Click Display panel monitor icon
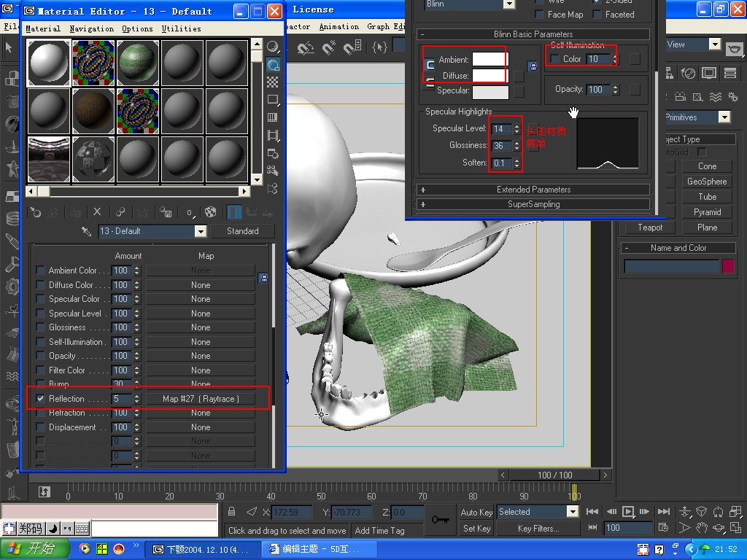The height and width of the screenshot is (560, 747). [709, 73]
